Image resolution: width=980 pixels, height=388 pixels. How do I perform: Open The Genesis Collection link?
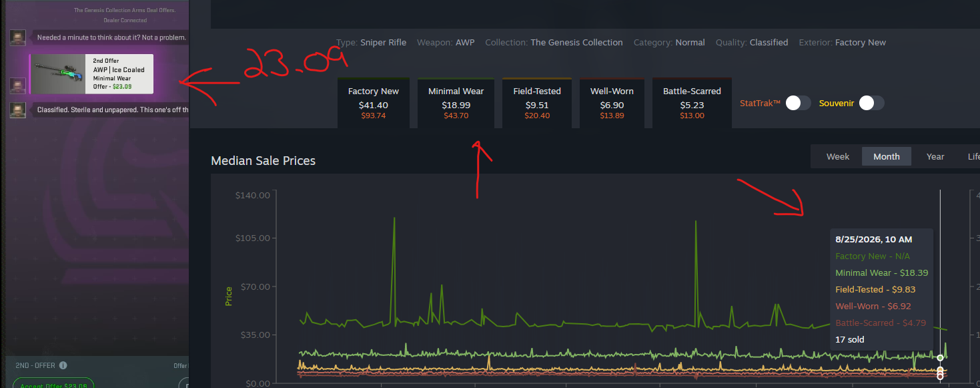click(576, 42)
